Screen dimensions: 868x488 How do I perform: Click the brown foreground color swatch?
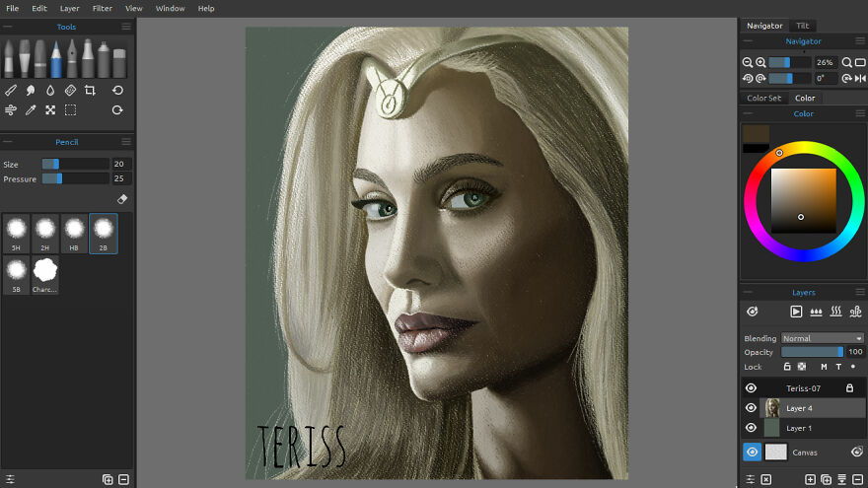click(756, 134)
